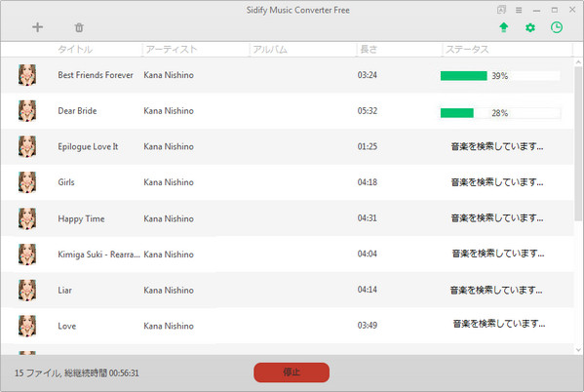Click the 03:24 duration value
Image resolution: width=584 pixels, height=392 pixels.
pos(368,75)
